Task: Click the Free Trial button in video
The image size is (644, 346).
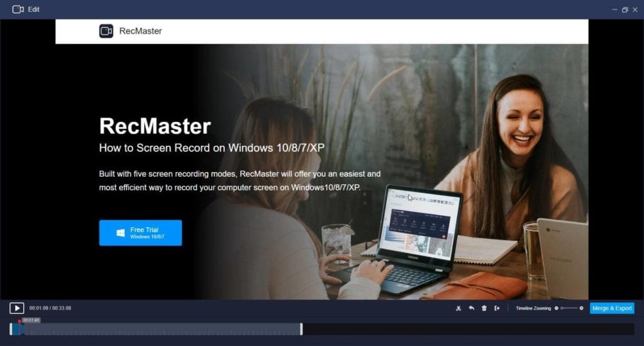Action: tap(140, 233)
